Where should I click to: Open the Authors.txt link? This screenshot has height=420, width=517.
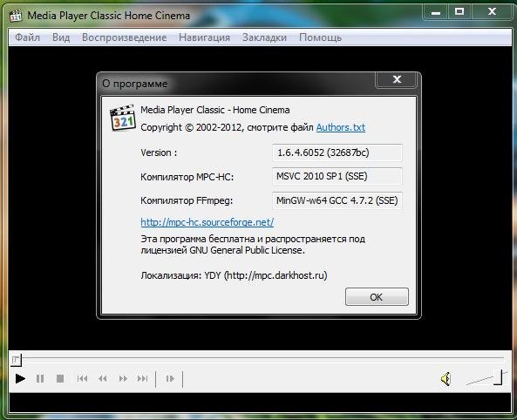point(341,127)
